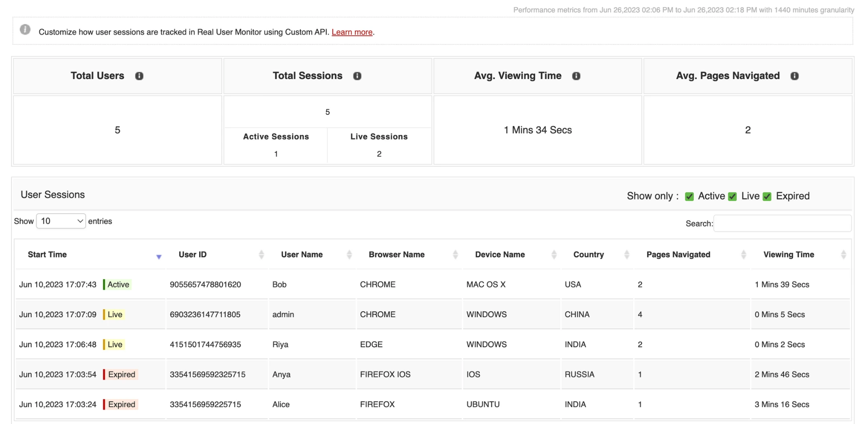Click the Total Sessions info icon
The width and height of the screenshot is (868, 424).
click(358, 76)
